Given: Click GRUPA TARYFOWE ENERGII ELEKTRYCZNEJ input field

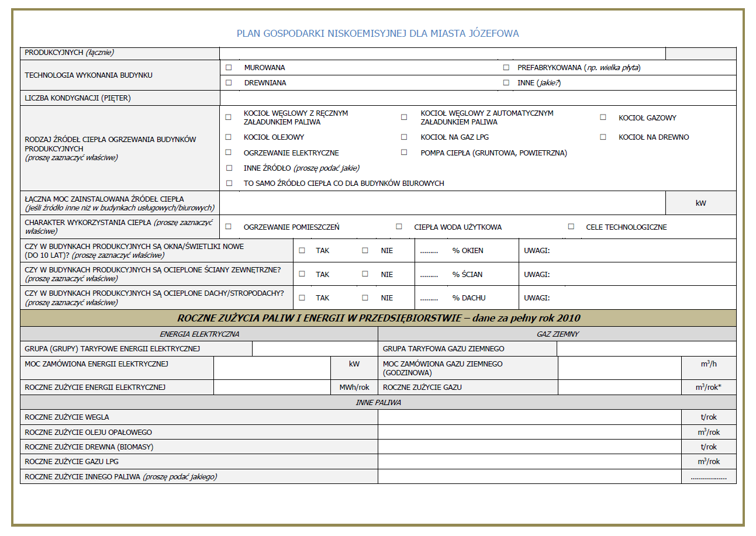Looking at the screenshot, I should pyautogui.click(x=315, y=349).
